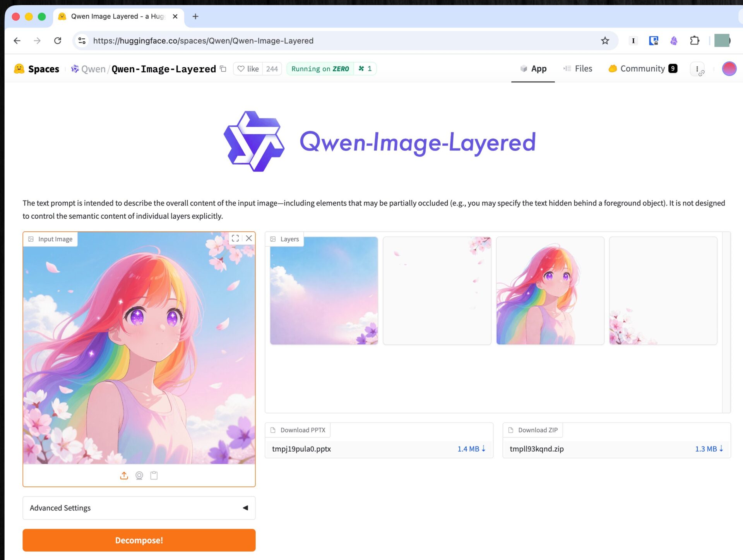The height and width of the screenshot is (560, 743).
Task: Select the anime girl layer thumbnail
Action: 550,291
